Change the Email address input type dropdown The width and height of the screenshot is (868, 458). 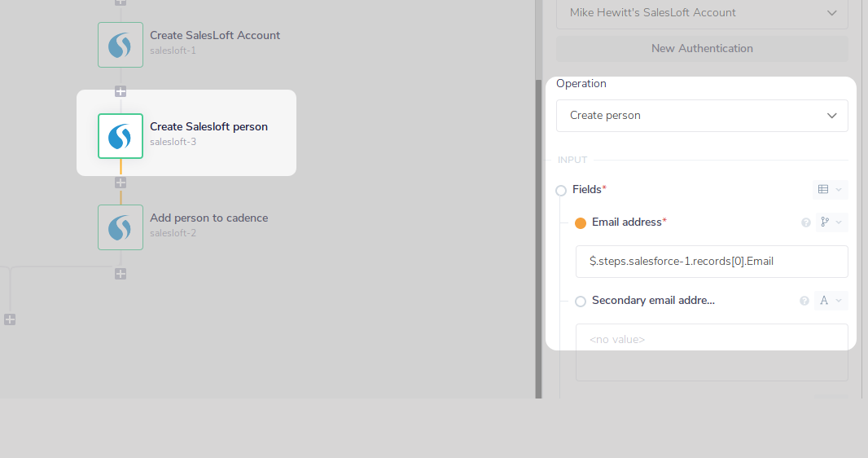tap(831, 222)
